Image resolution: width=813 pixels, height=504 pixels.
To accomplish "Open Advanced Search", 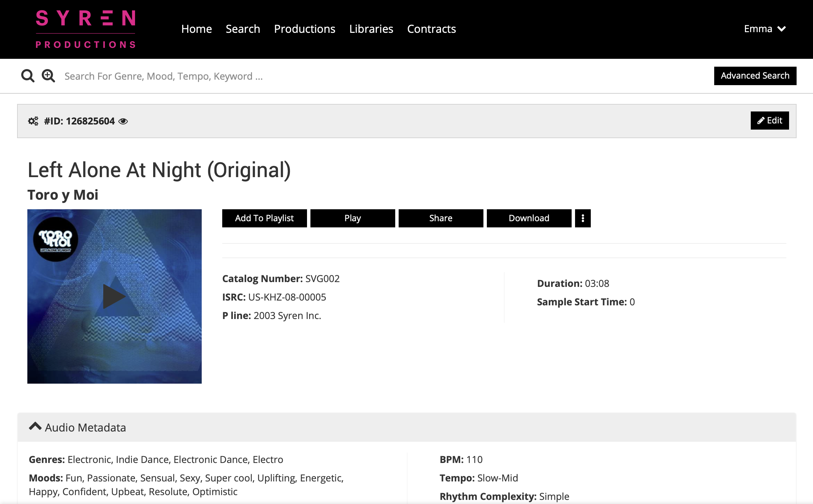I will pos(755,76).
